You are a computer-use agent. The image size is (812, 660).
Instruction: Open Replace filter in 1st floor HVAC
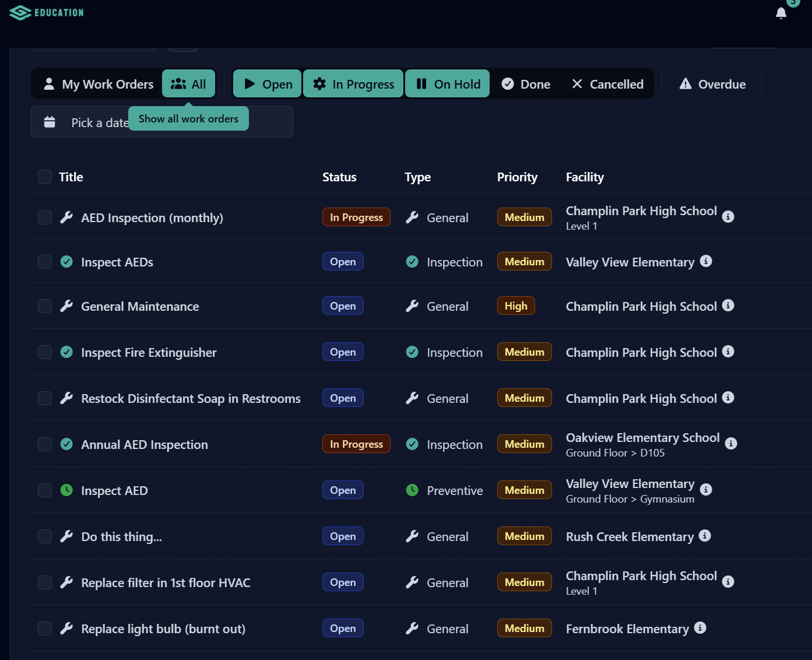[x=166, y=582]
